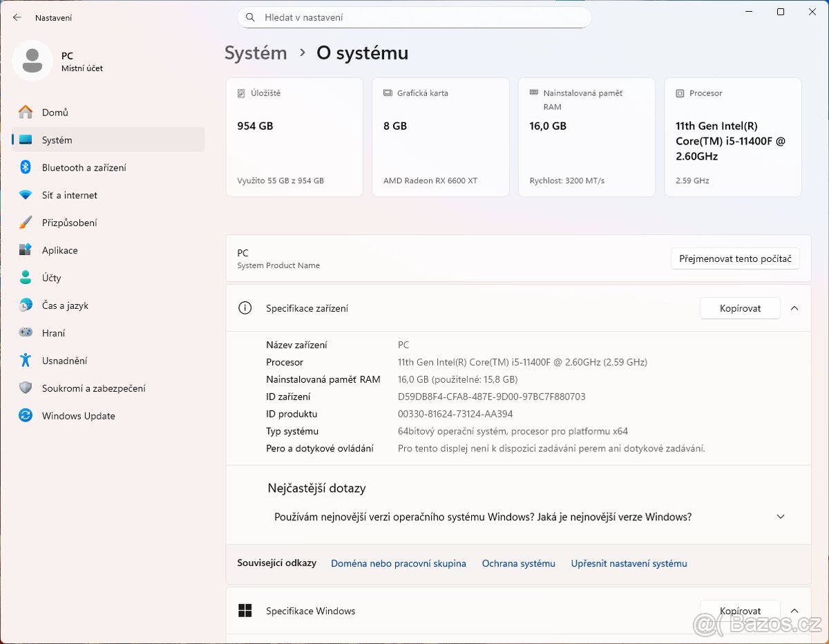Image resolution: width=829 pixels, height=644 pixels.
Task: Expand the newest Windows version question
Action: [x=781, y=517]
